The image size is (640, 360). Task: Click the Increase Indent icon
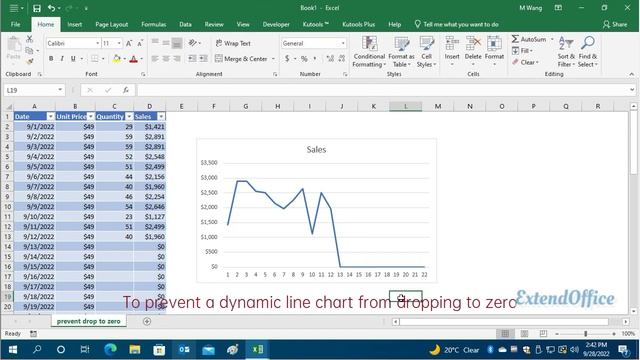[x=203, y=59]
